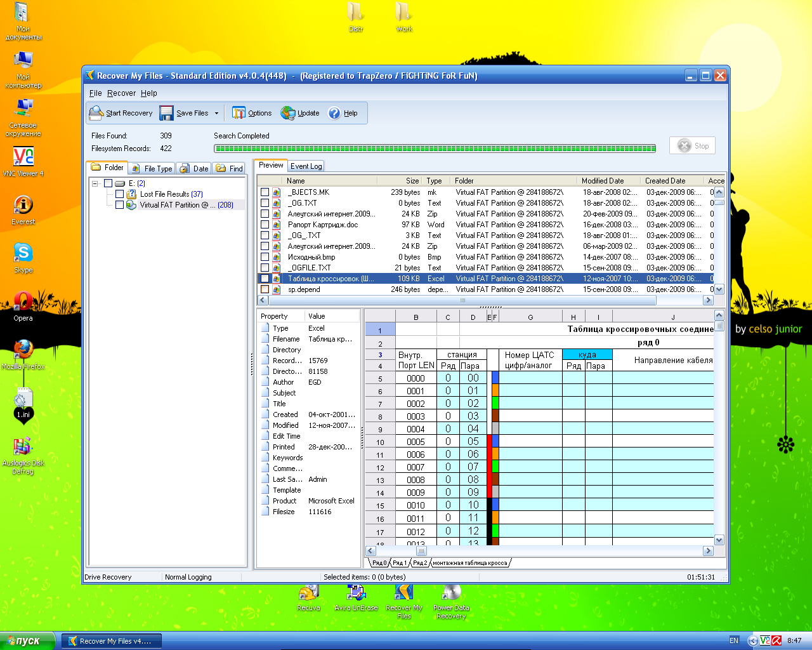Sort file list by Folder column header
This screenshot has height=650, width=812.
pos(515,181)
